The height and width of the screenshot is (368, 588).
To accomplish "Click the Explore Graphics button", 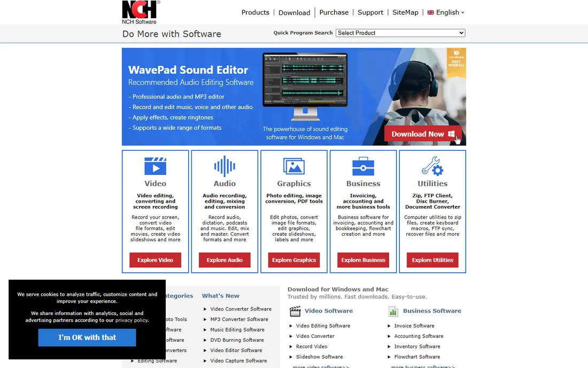I will [294, 260].
